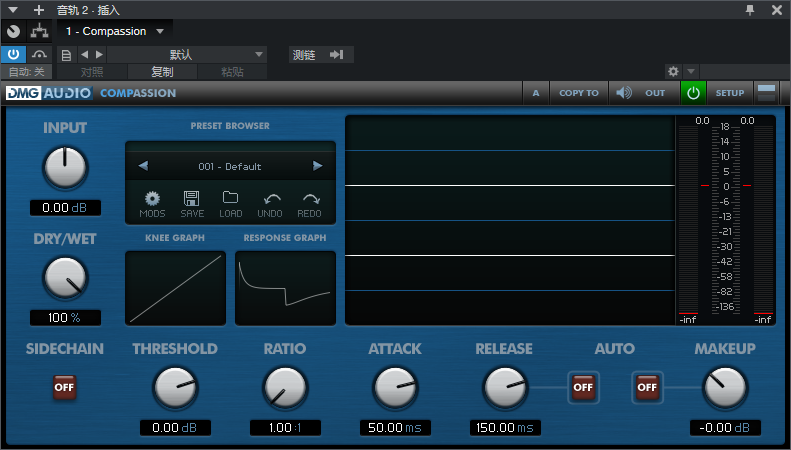Click the THRESHOLD knob
The image size is (791, 450).
[175, 387]
